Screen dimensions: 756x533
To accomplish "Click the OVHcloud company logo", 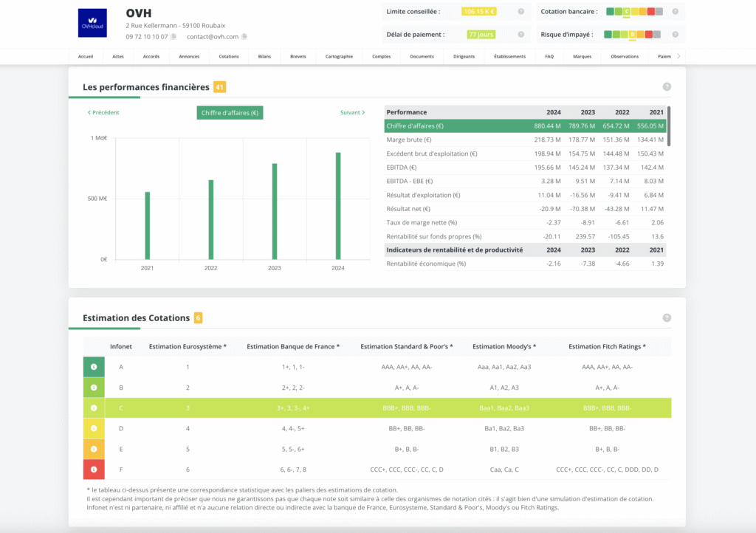I will pos(92,23).
